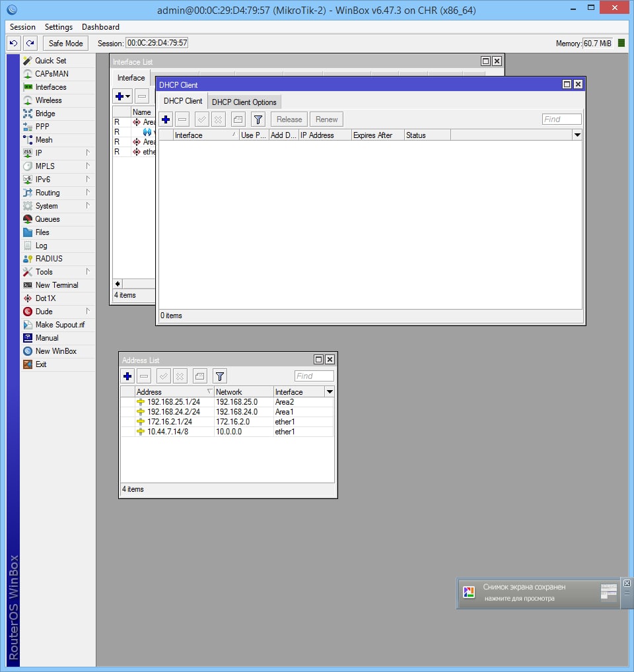The height and width of the screenshot is (672, 634).
Task: Open the Interface List add dropdown
Action: (123, 96)
